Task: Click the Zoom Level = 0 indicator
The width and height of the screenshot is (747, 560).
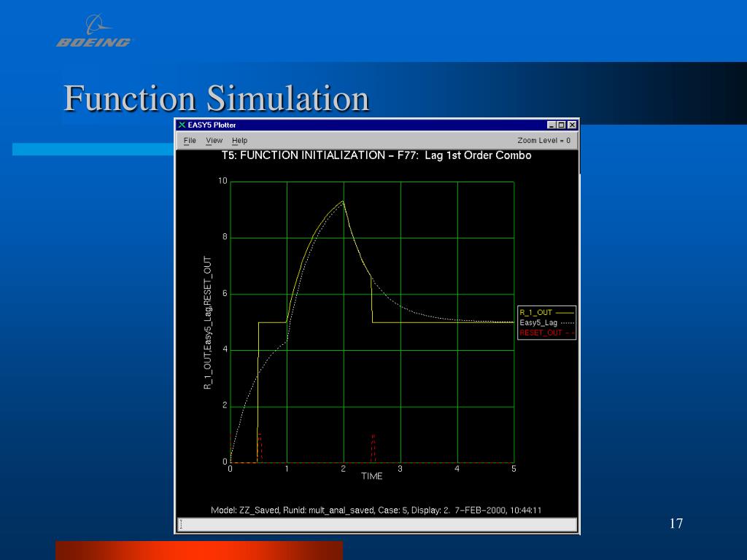Action: click(543, 141)
